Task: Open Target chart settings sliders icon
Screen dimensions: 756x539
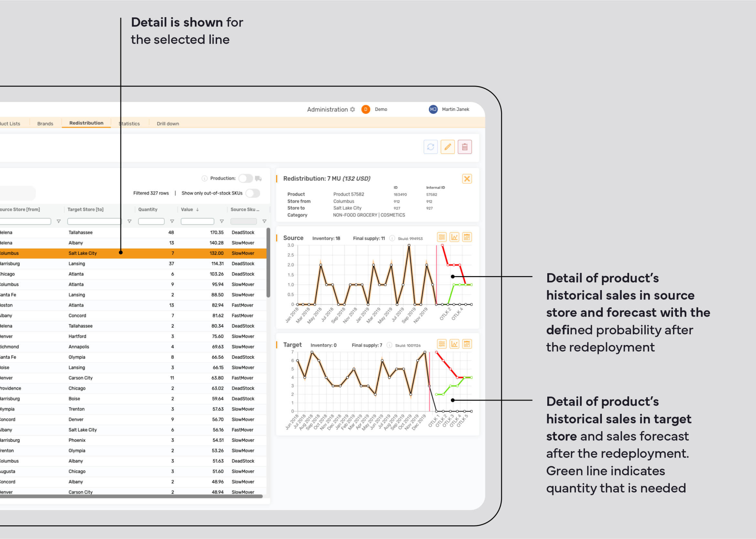Action: pos(442,344)
